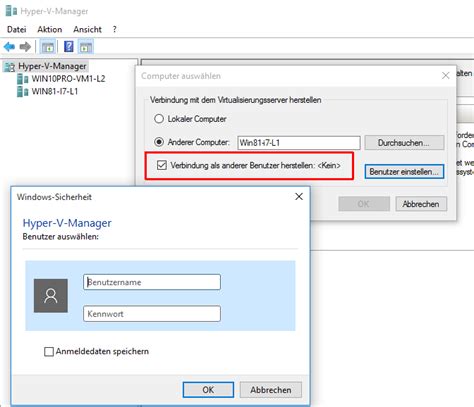Open Help via blue question-mark toolbar icon

coord(69,47)
